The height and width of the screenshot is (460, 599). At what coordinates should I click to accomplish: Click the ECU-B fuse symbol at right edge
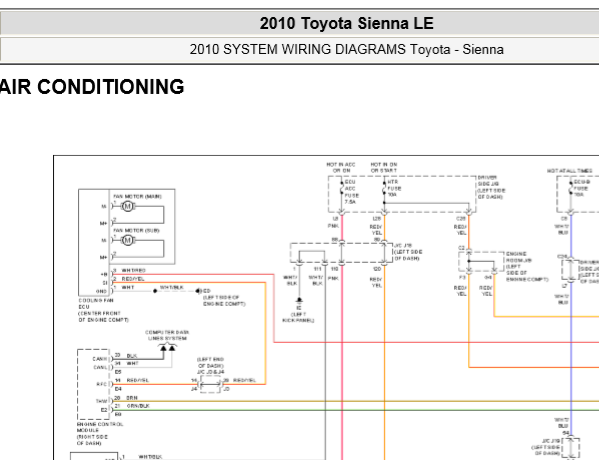click(570, 189)
